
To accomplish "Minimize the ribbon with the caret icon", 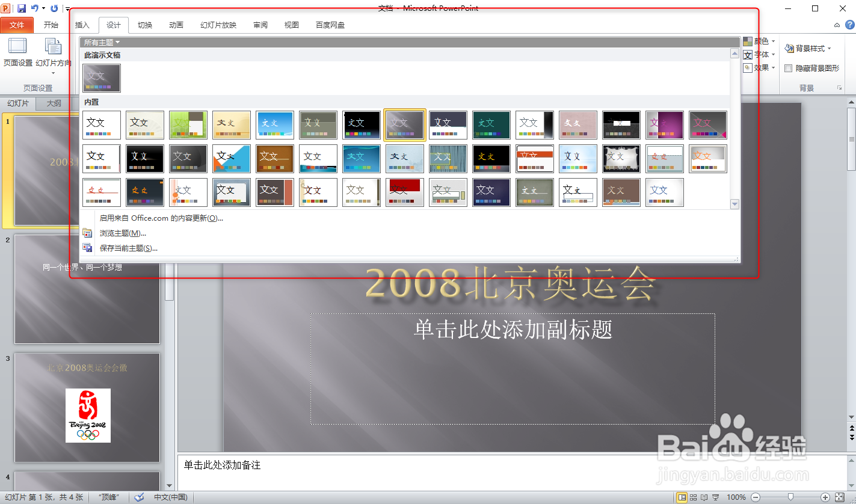I will pyautogui.click(x=837, y=25).
